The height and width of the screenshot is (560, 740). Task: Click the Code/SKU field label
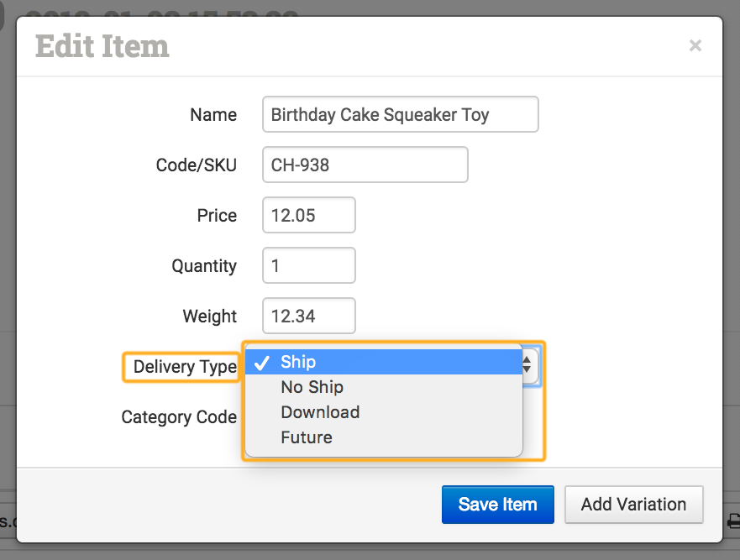click(x=197, y=165)
